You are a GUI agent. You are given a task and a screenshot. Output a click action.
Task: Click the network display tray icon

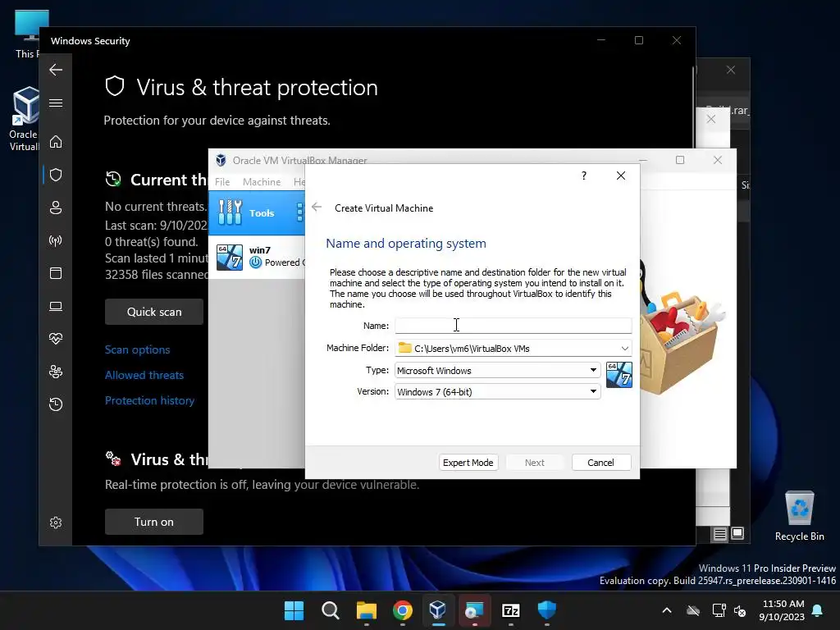[719, 610]
